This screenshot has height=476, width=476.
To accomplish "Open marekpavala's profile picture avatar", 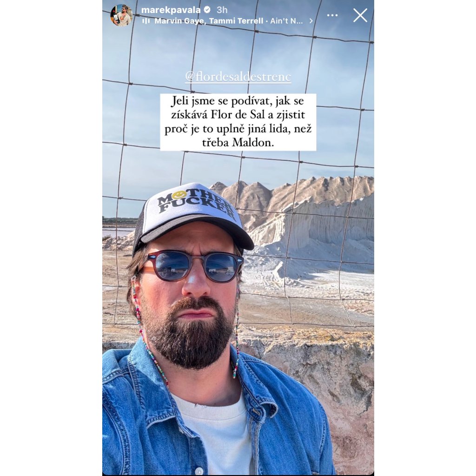I will coord(121,15).
